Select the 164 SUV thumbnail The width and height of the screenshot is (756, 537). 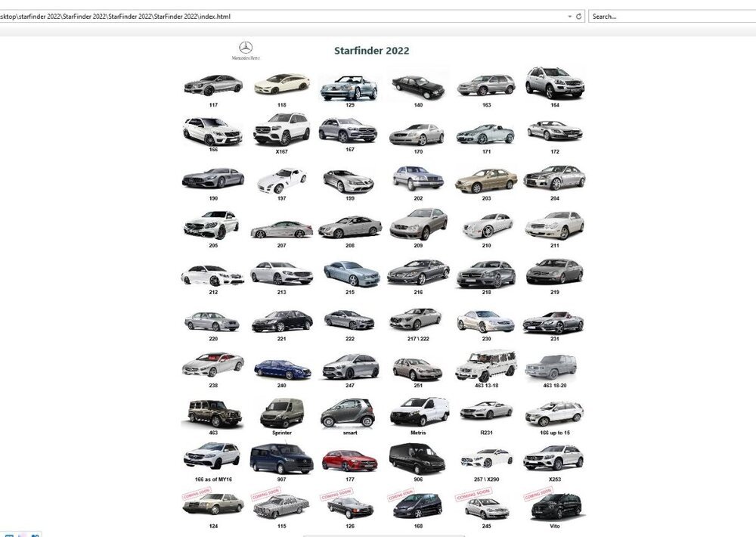pyautogui.click(x=554, y=83)
